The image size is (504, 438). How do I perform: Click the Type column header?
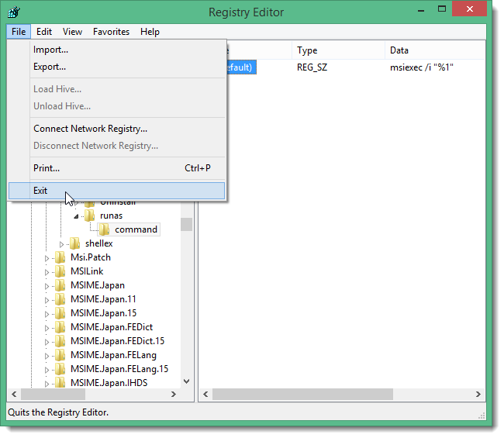pyautogui.click(x=338, y=50)
